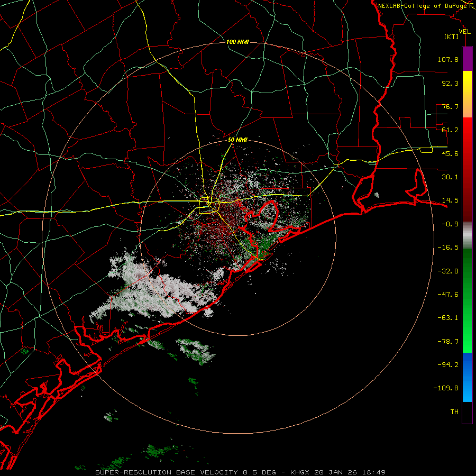Image resolution: width=476 pixels, height=476 pixels.
Task: Select the -47.6 scale value
Action: (448, 295)
